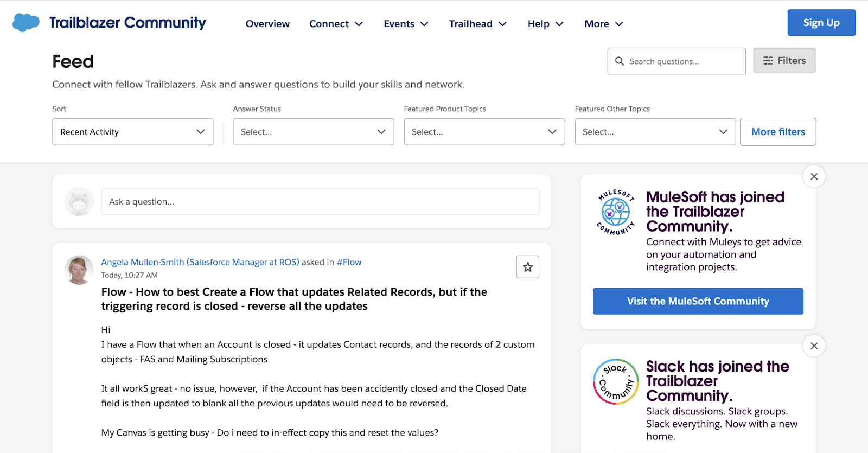This screenshot has height=453, width=868.
Task: Click the Ask a question field
Action: point(320,202)
